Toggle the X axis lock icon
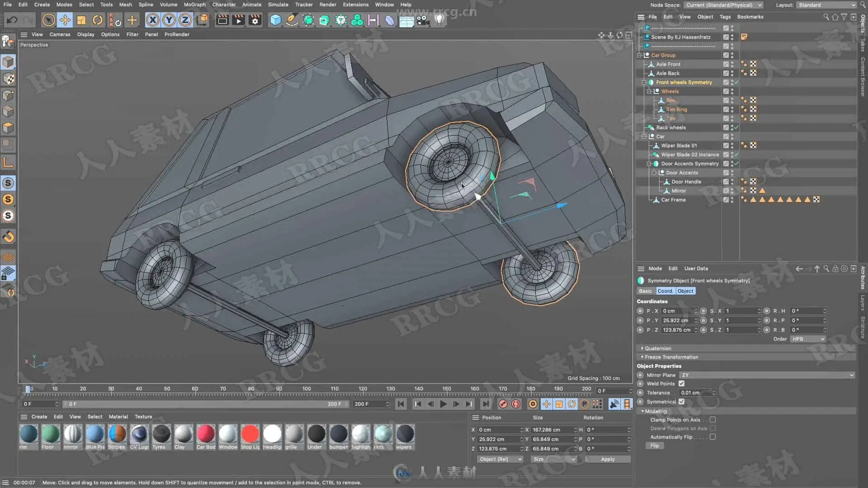The height and width of the screenshot is (488, 868). coord(153,20)
